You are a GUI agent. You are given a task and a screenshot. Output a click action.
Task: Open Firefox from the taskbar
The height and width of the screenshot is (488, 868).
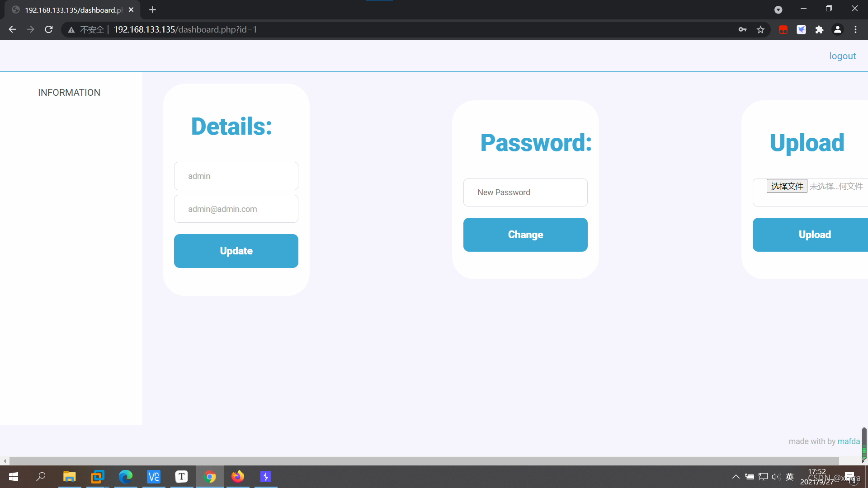(x=238, y=477)
